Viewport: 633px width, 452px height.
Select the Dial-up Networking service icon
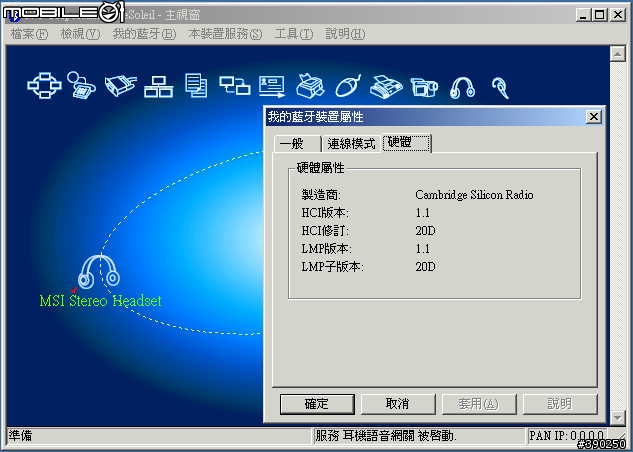coord(81,85)
